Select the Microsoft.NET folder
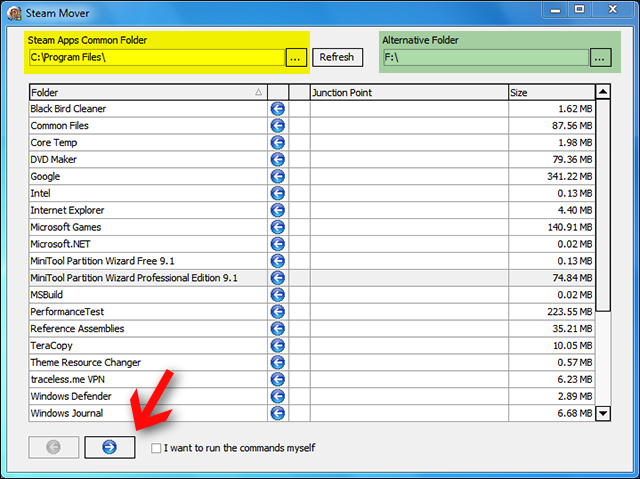The width and height of the screenshot is (640, 479). point(149,244)
